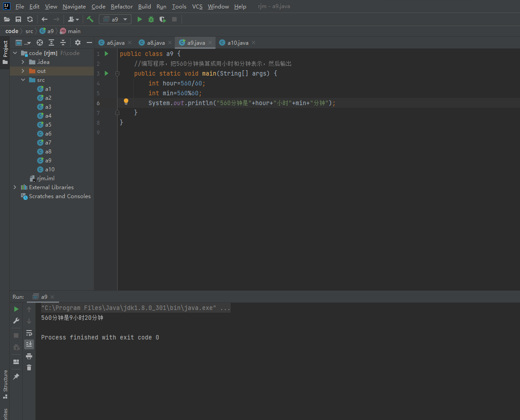Click Select Opened File crosshair icon
Image resolution: width=520 pixels, height=420 pixels.
(x=40, y=42)
